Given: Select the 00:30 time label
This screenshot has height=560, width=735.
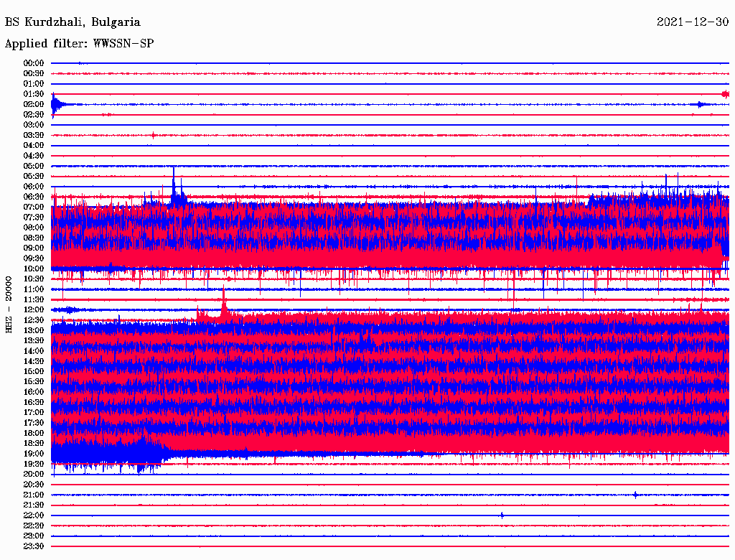Looking at the screenshot, I should (34, 74).
